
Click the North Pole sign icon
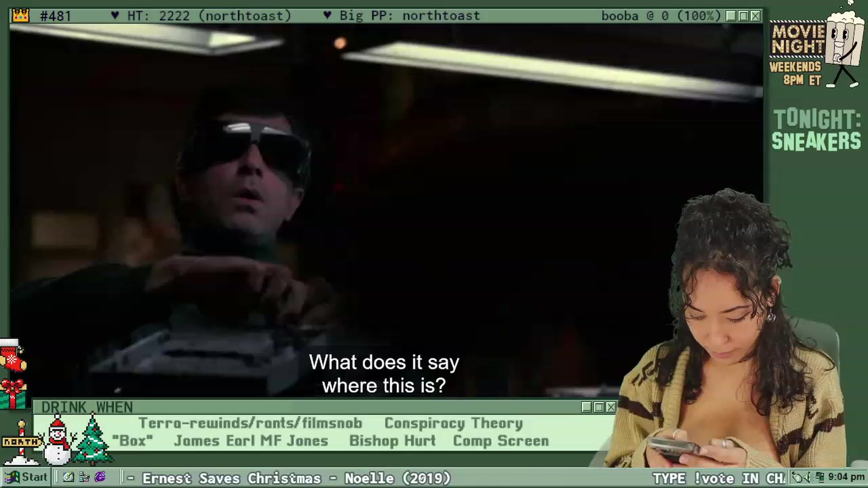point(21,442)
